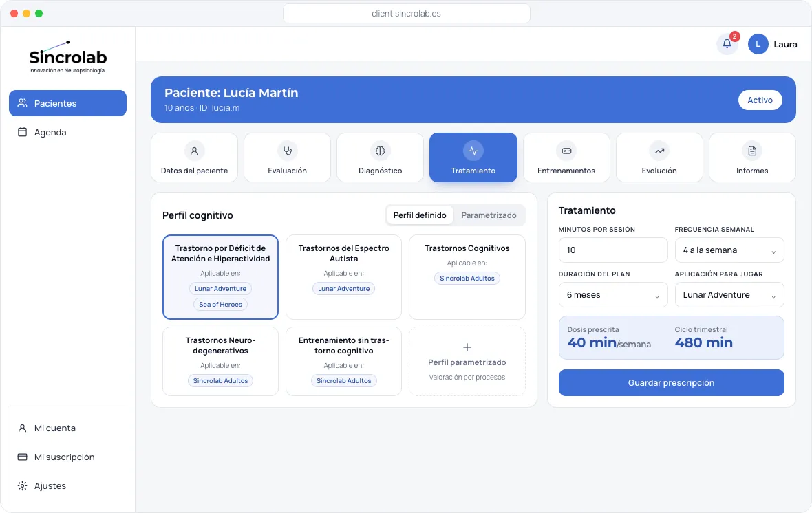
Task: Select the TDAH profile card title
Action: click(221, 253)
